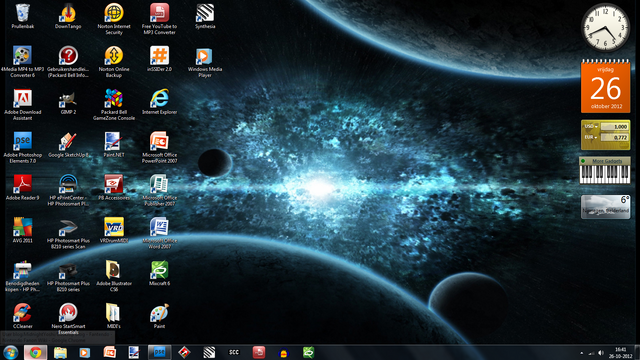
Task: Open the Mixcraft green taskbar icon
Action: click(309, 352)
